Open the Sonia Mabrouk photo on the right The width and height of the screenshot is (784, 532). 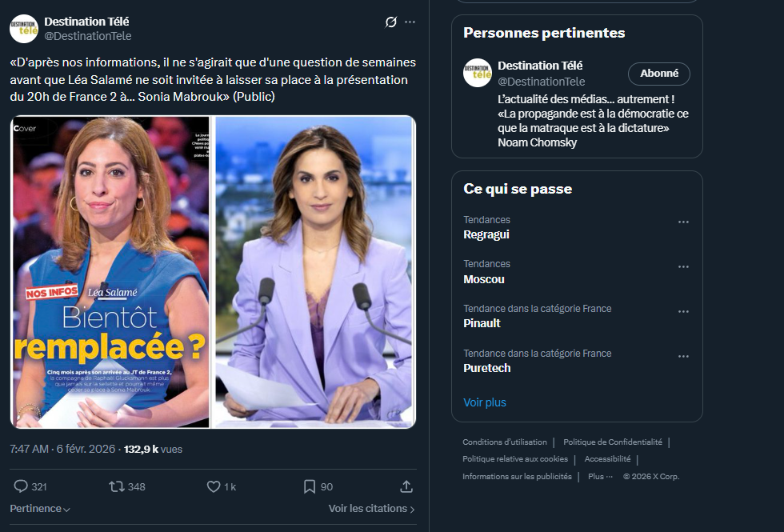[315, 272]
